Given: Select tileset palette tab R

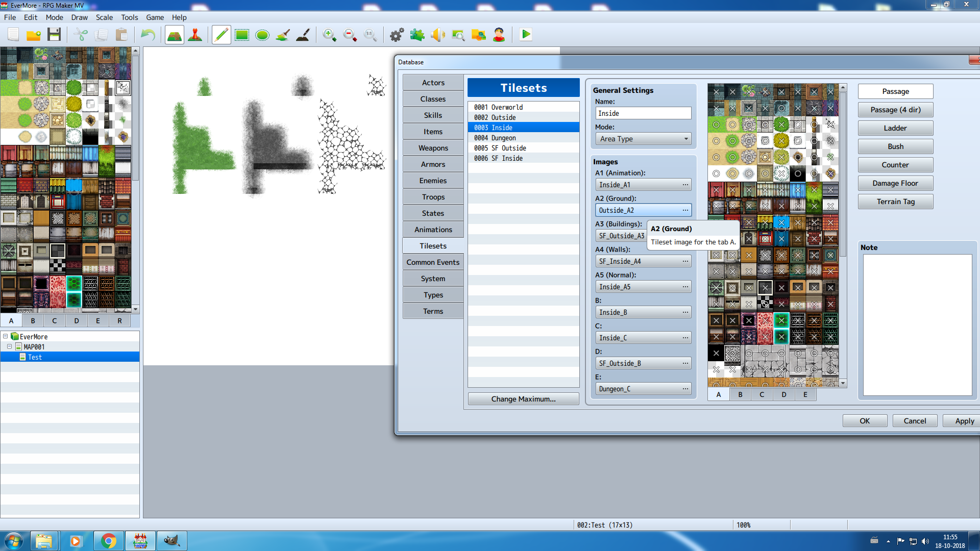Looking at the screenshot, I should click(x=119, y=321).
